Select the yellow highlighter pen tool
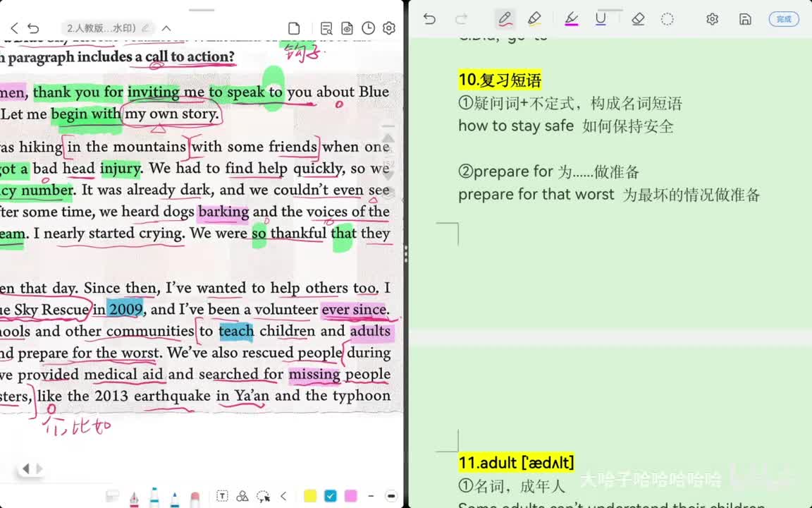The height and width of the screenshot is (508, 812). coord(534,19)
